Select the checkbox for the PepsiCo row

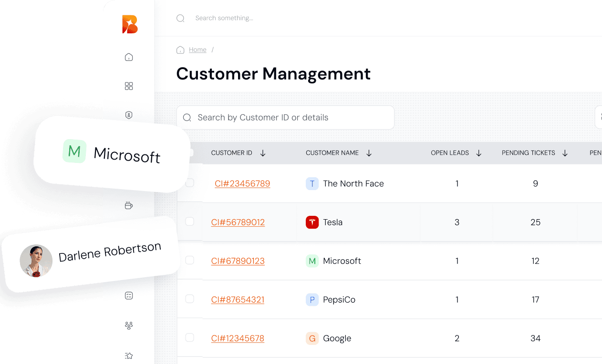[190, 299]
